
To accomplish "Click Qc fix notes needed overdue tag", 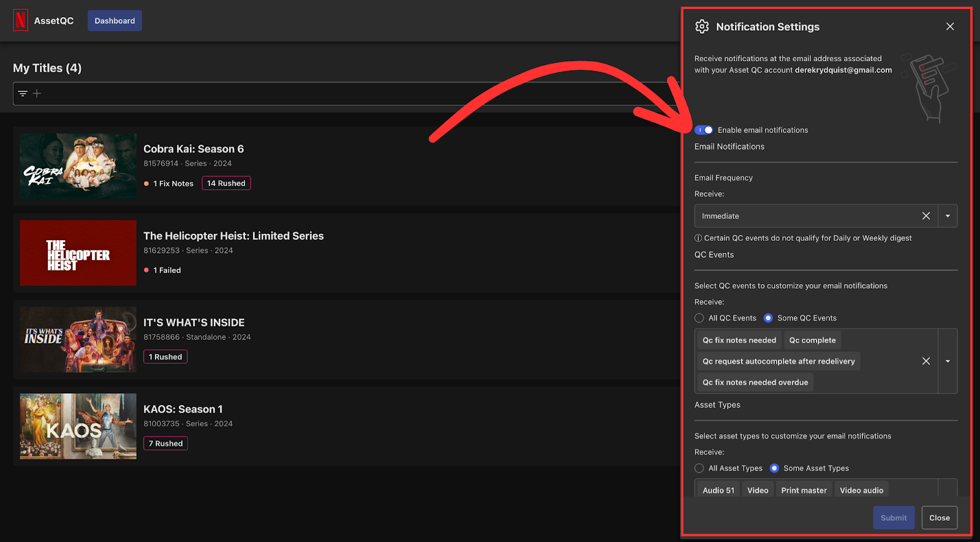I will (x=755, y=382).
